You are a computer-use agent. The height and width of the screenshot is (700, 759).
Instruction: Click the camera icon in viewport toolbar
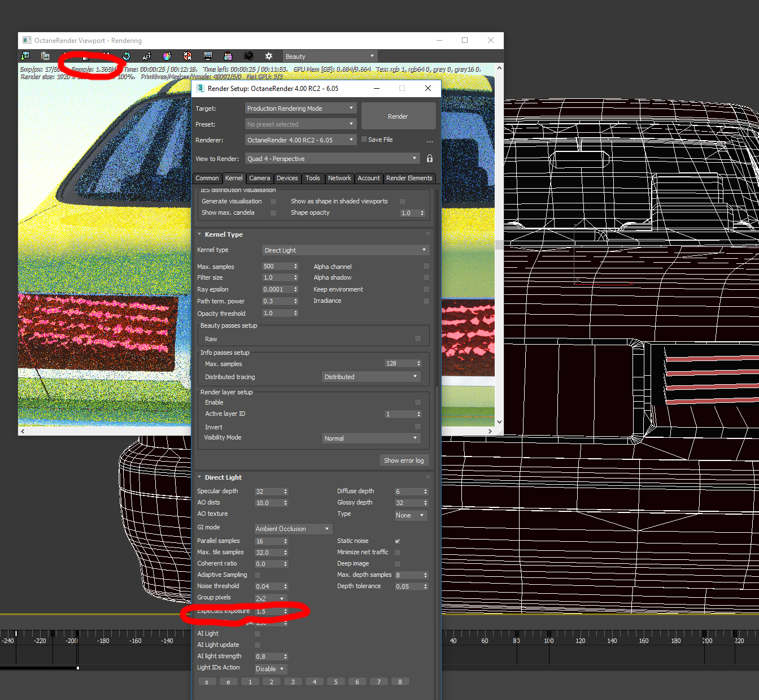point(248,56)
